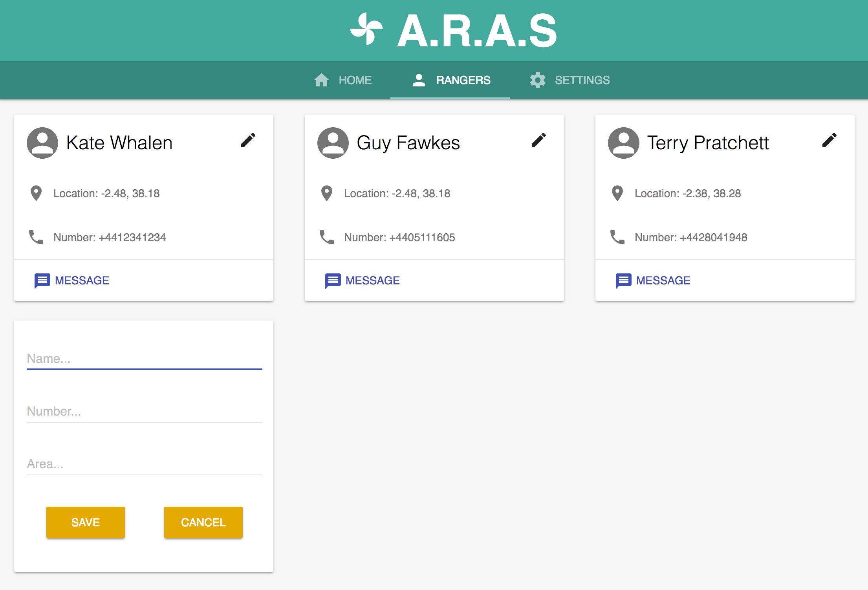Save the new ranger form
The image size is (868, 590).
pyautogui.click(x=86, y=522)
